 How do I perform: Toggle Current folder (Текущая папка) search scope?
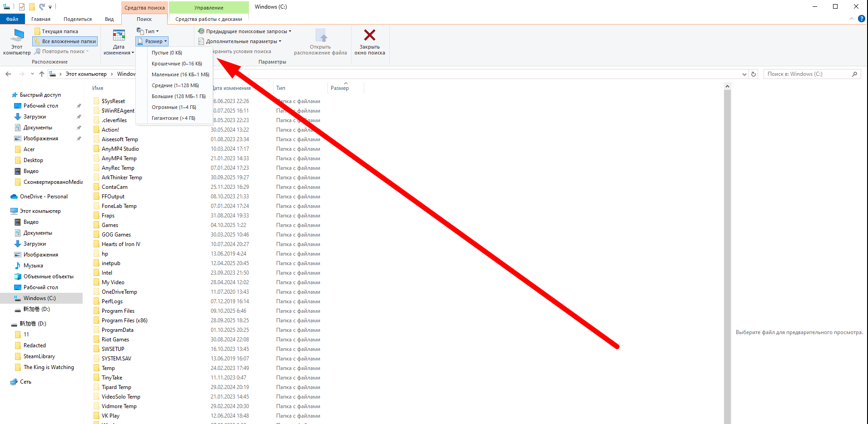coord(56,31)
